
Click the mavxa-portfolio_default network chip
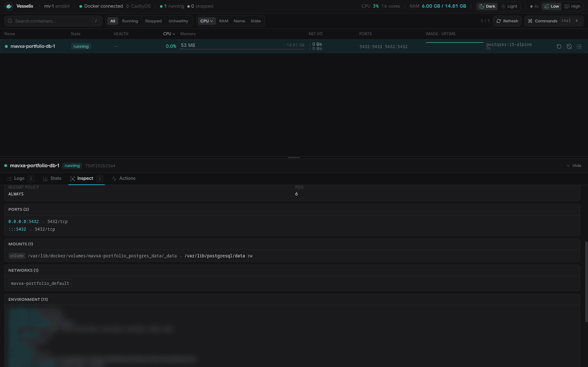point(40,283)
